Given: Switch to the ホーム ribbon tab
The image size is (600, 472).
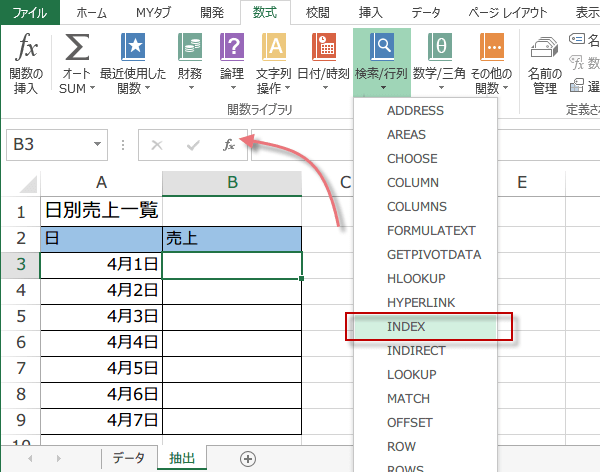Looking at the screenshot, I should click(x=91, y=13).
